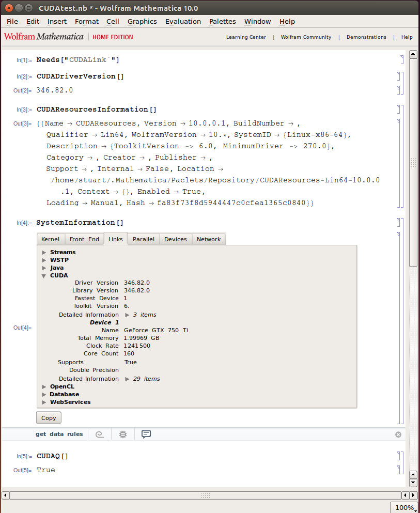Click the Hash value fa83f73f8d5944447c0cfea1365c0840

pyautogui.click(x=231, y=203)
